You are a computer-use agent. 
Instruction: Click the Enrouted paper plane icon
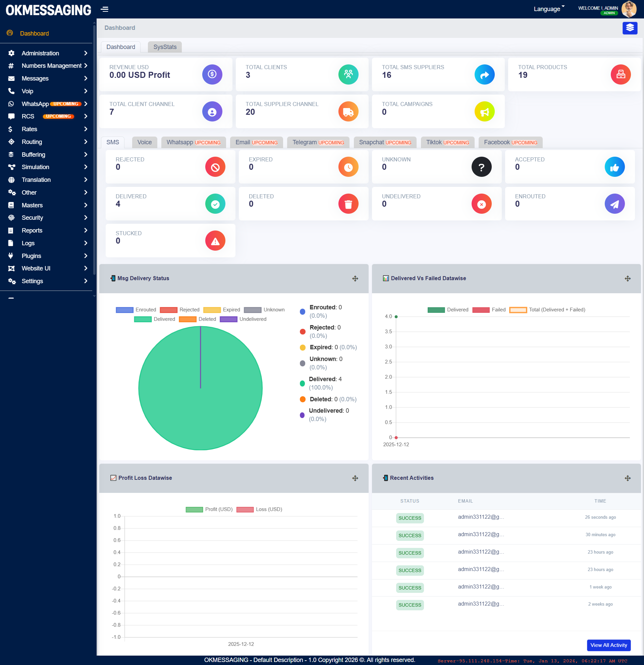pyautogui.click(x=614, y=204)
